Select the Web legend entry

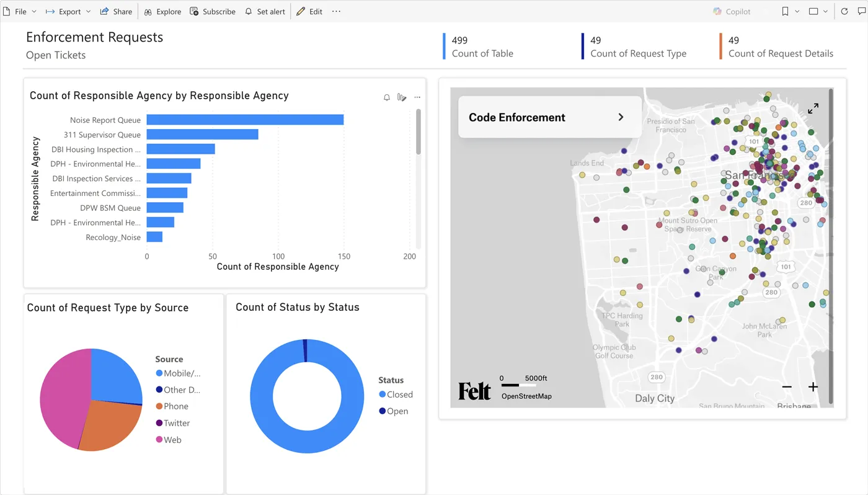[169, 440]
